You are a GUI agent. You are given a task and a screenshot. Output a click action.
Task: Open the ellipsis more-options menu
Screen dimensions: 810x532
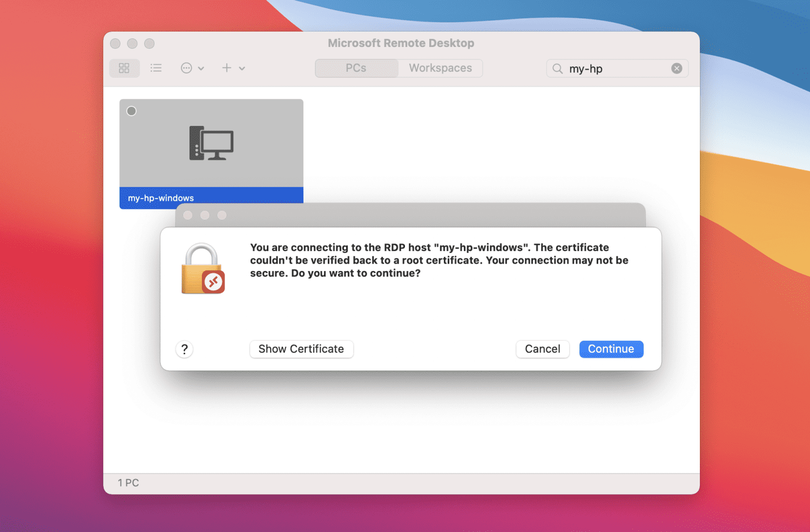pos(192,68)
